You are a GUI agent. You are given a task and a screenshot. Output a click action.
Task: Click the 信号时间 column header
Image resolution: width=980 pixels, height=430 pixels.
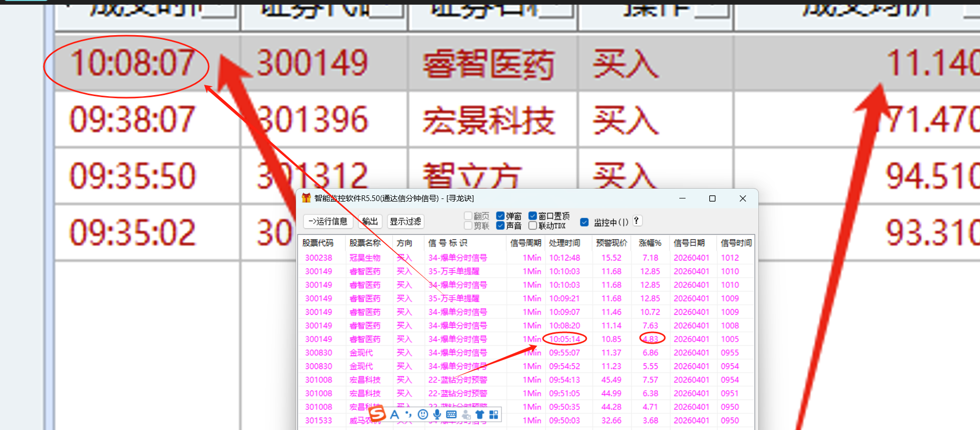(736, 243)
